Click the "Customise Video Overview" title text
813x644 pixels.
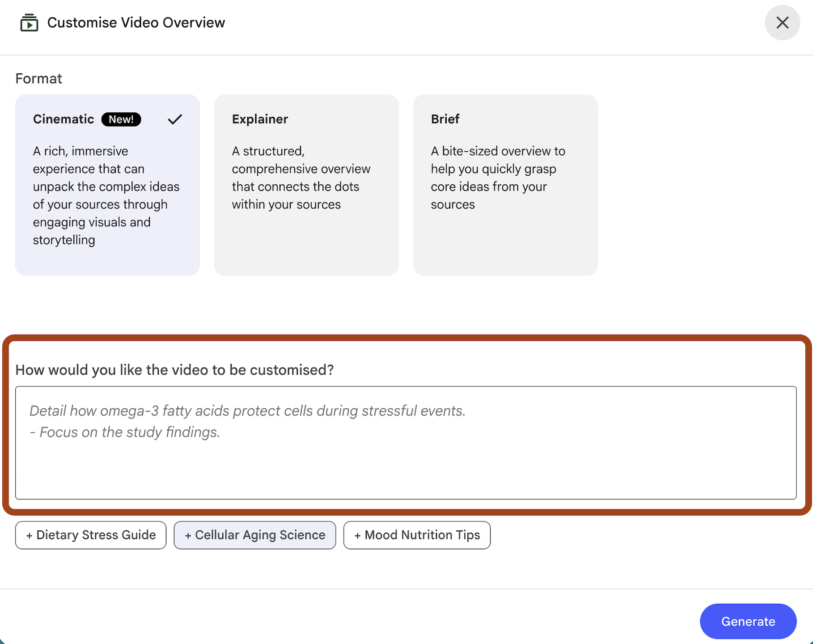pos(136,22)
